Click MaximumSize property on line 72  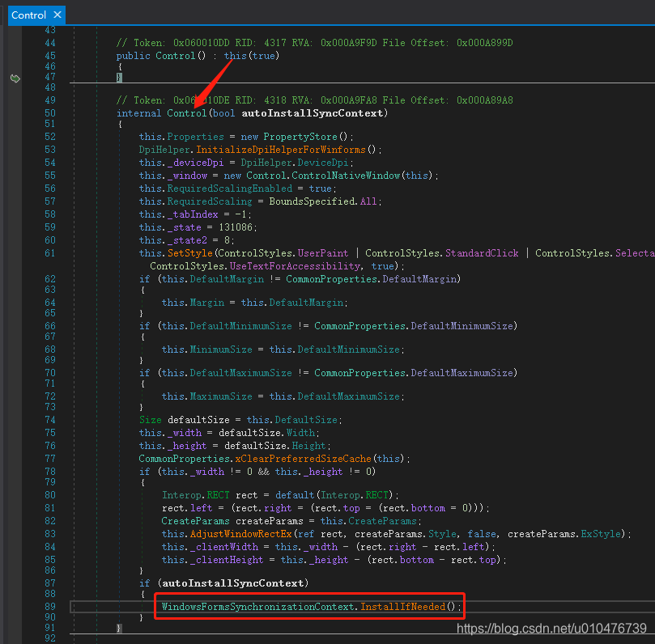[221, 396]
